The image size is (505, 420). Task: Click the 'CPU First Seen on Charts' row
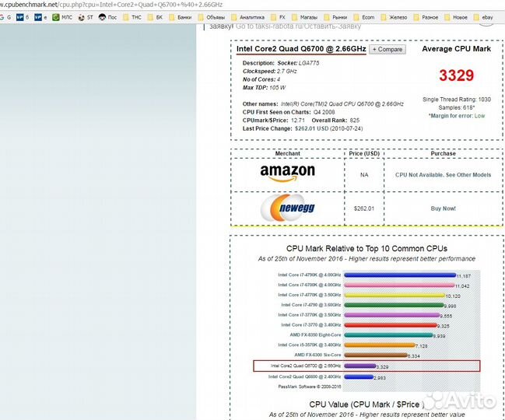pyautogui.click(x=289, y=112)
